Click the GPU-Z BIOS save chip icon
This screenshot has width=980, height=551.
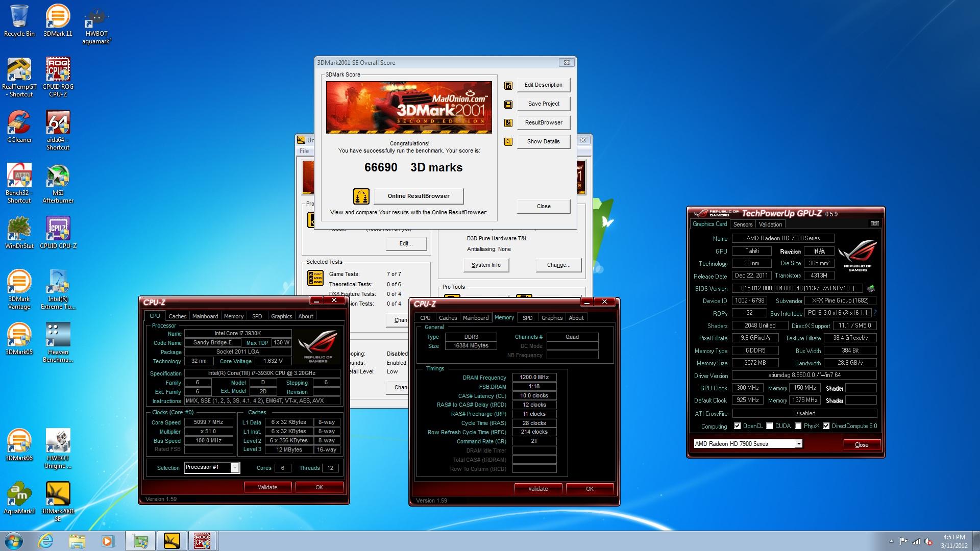871,288
